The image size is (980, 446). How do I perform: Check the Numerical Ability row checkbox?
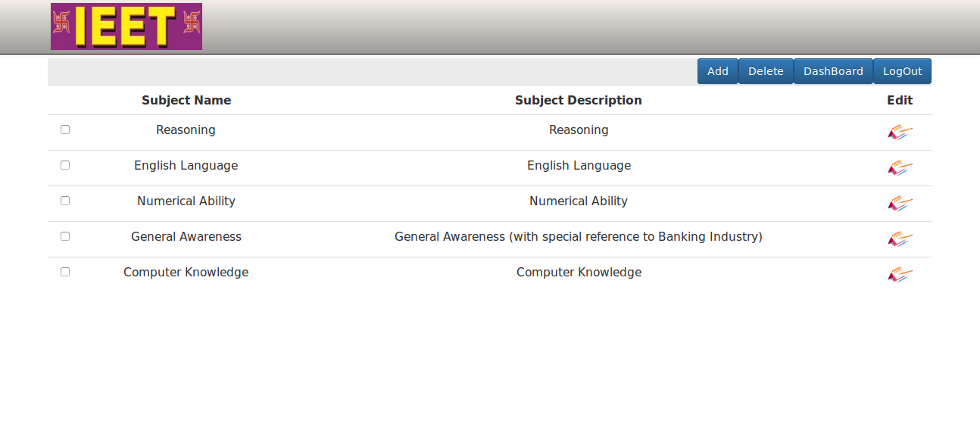[65, 201]
